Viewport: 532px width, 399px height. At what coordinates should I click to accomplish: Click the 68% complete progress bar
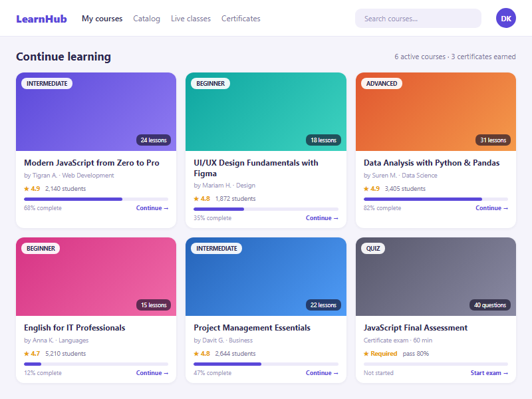point(96,199)
